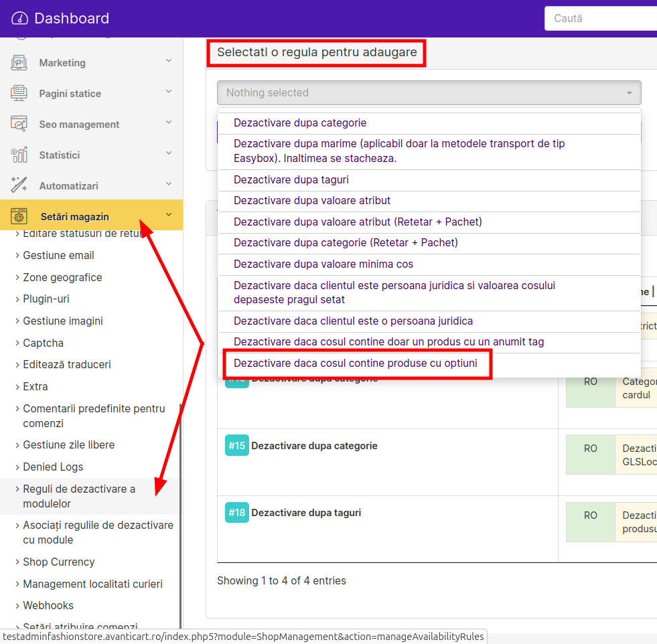The image size is (657, 644).
Task: Choose Dezactivare daca cosul contine produse cu optiuni
Action: pos(356,364)
